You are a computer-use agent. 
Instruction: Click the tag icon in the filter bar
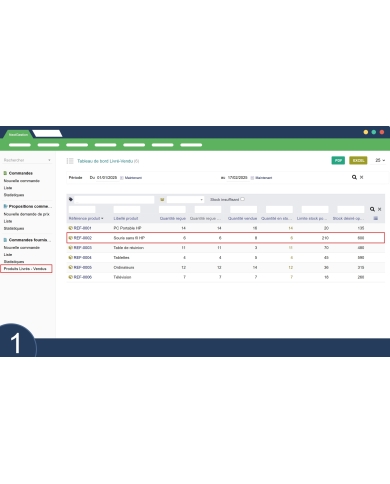click(71, 199)
